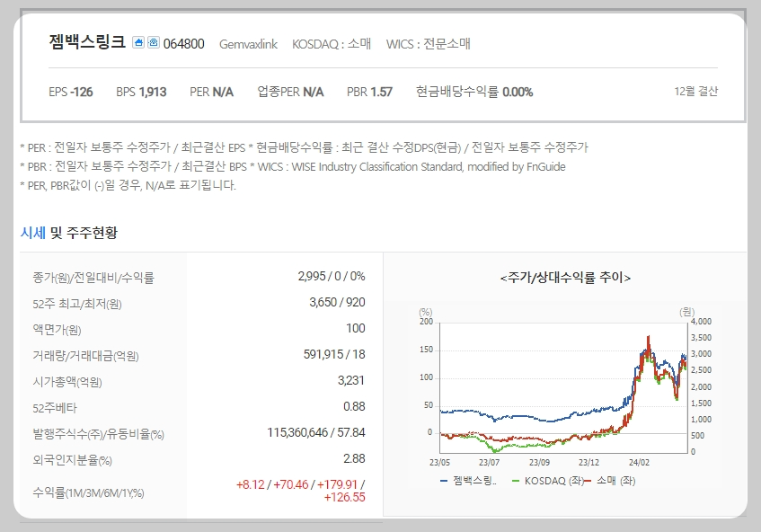
Task: Click the 23/07 chart axis label
Action: click(x=489, y=463)
